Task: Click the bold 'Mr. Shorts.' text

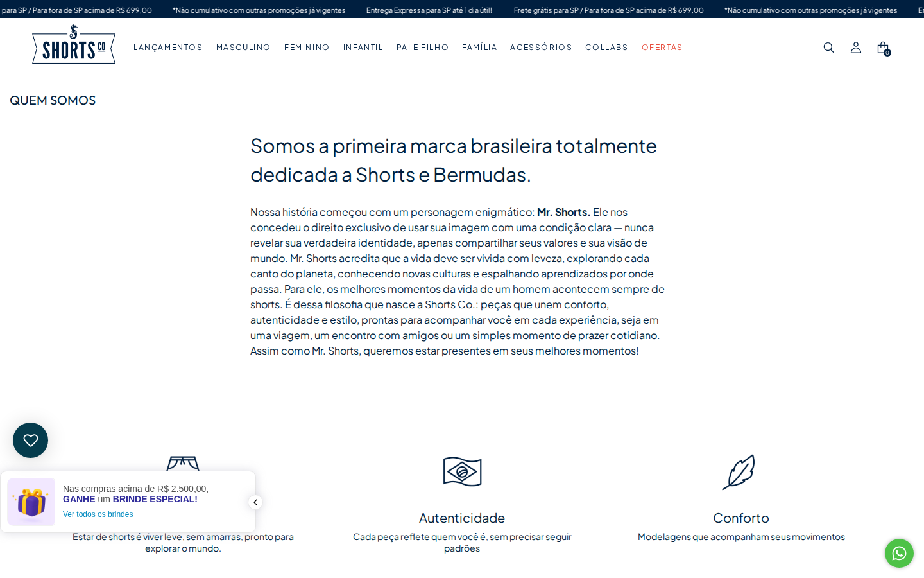Action: tap(563, 212)
